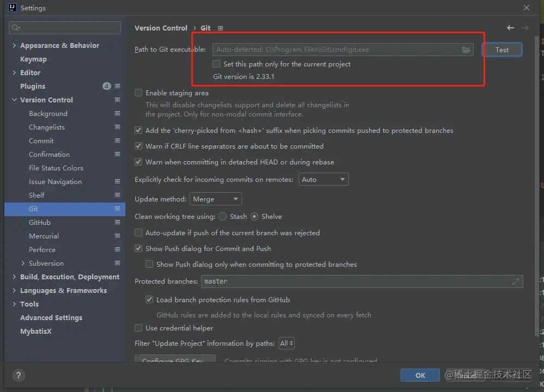Click the project icon on Mercurial row

coord(117,236)
